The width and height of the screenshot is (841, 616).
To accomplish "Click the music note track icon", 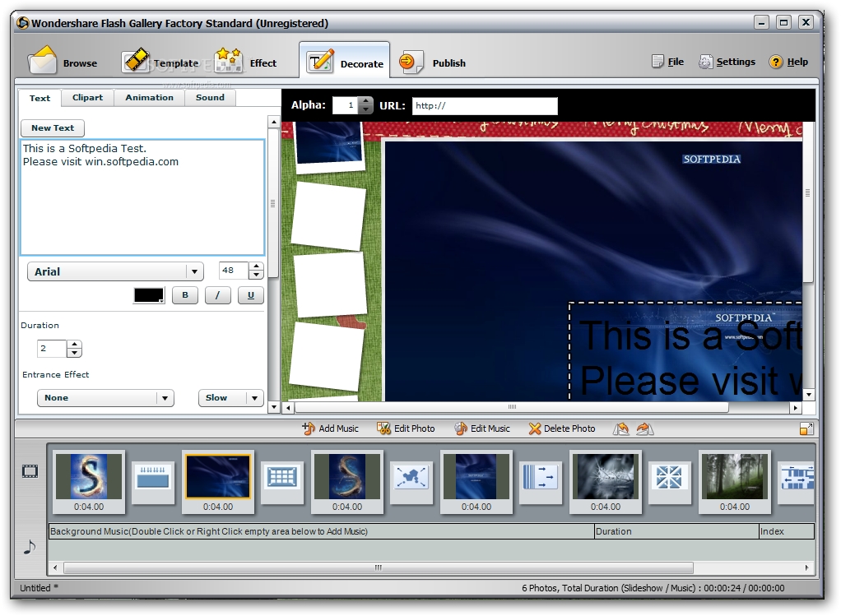I will (30, 548).
